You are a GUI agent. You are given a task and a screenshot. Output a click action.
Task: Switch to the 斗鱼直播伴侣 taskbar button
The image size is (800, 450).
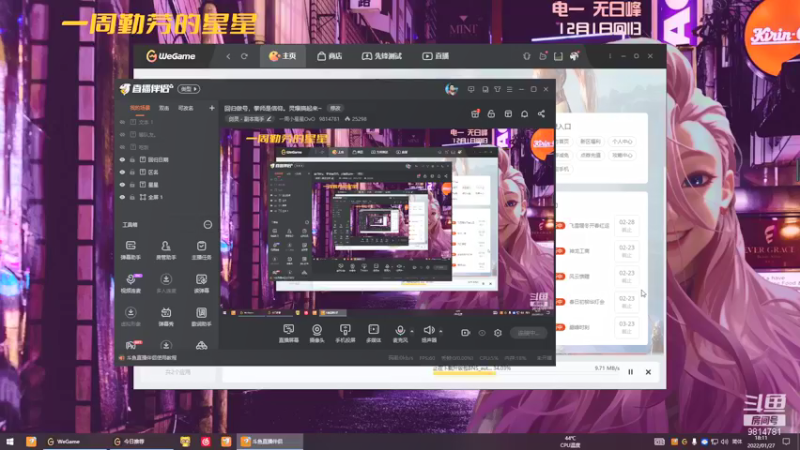[270, 442]
